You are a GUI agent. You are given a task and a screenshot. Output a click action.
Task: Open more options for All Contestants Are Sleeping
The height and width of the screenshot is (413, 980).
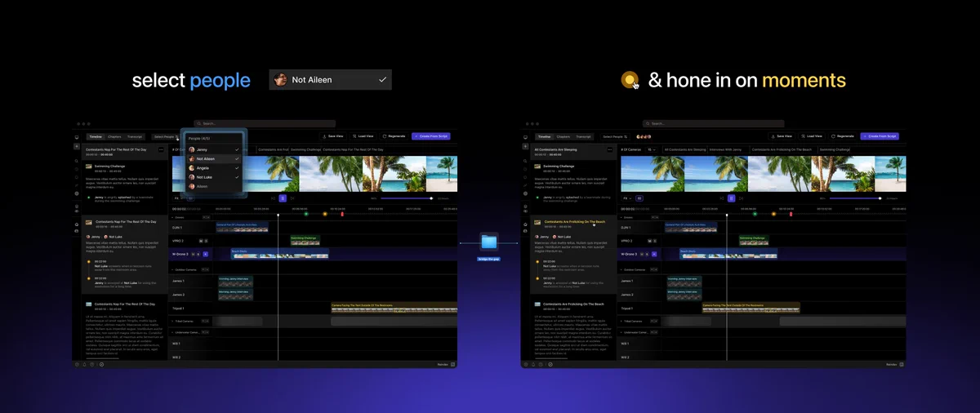pos(609,150)
